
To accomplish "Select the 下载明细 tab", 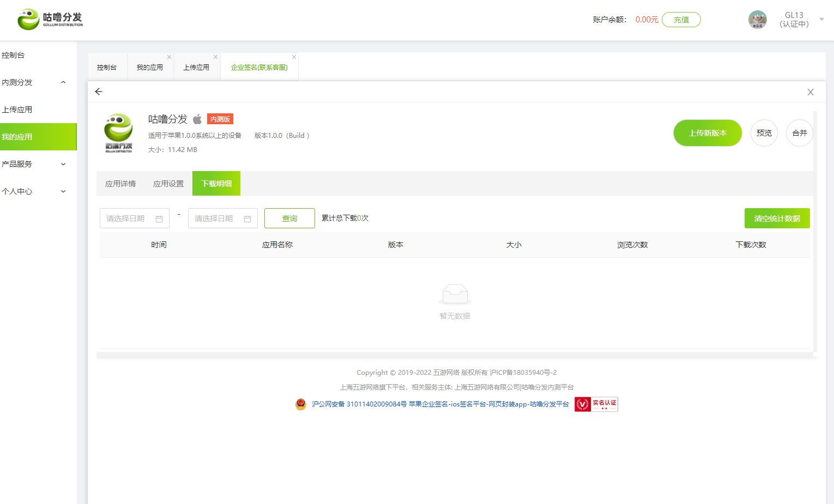I will coord(216,184).
